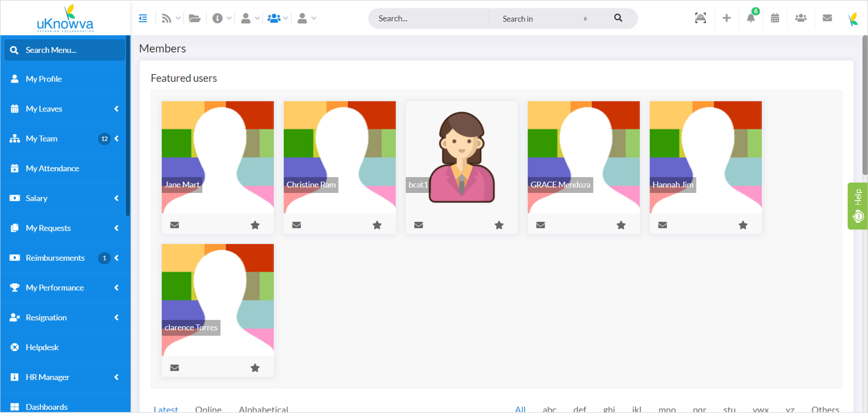Collapse sidebar using the menu toggle icon

click(x=143, y=18)
